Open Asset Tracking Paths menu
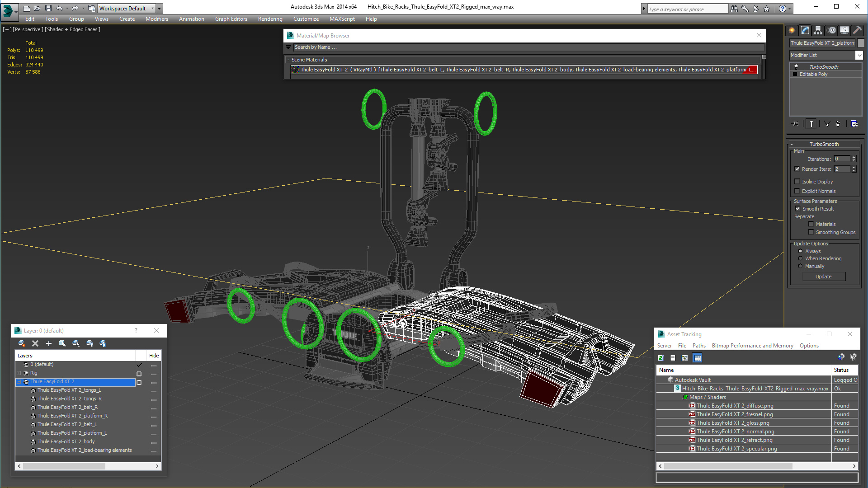The image size is (868, 488). click(x=699, y=346)
